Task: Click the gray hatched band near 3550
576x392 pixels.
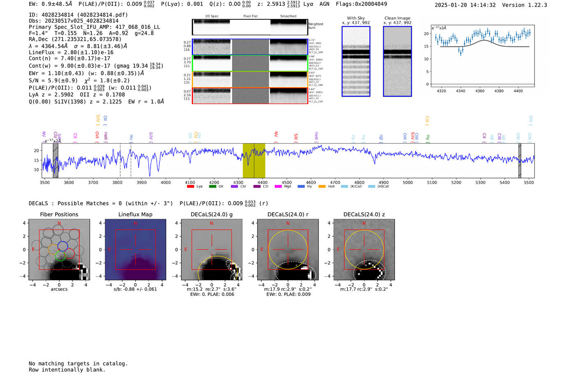Action: [56, 160]
